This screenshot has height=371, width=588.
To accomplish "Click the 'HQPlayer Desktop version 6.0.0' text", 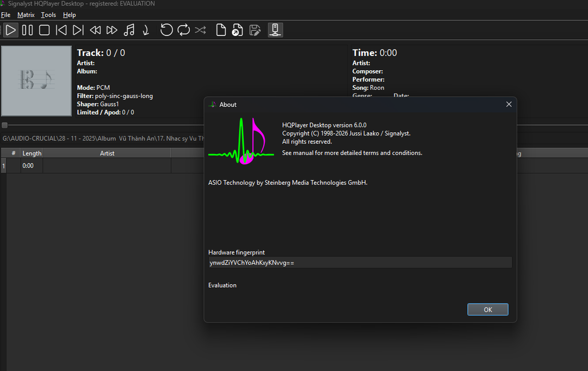I will [324, 125].
